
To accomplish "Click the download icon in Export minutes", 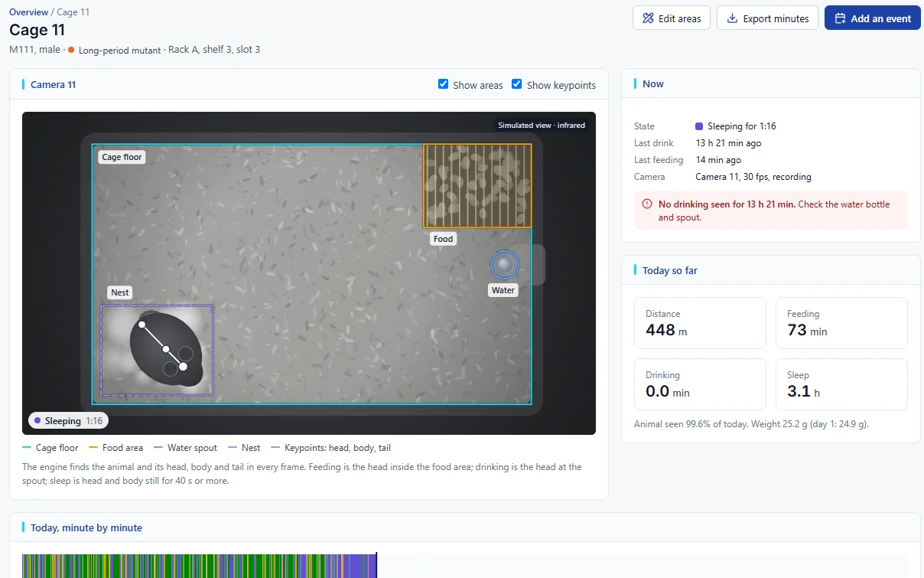I will click(732, 18).
